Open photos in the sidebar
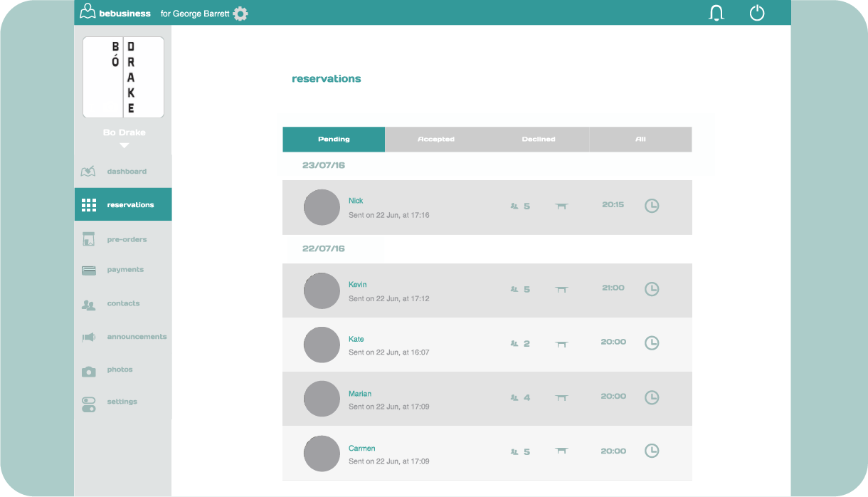This screenshot has height=497, width=868. [120, 370]
